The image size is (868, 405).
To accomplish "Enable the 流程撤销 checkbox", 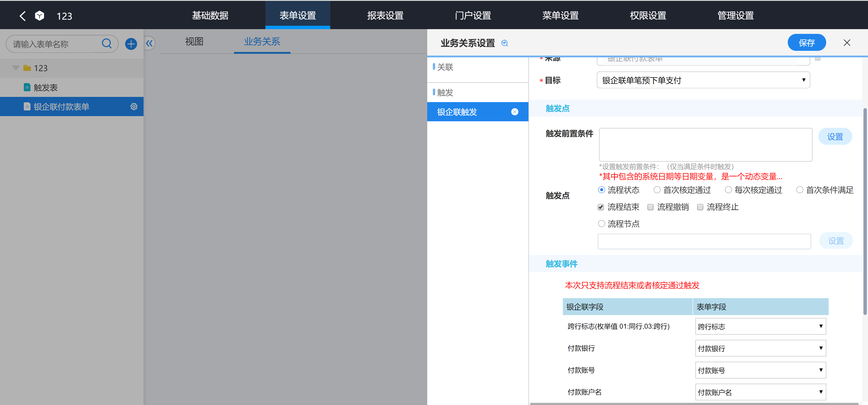I will 650,207.
